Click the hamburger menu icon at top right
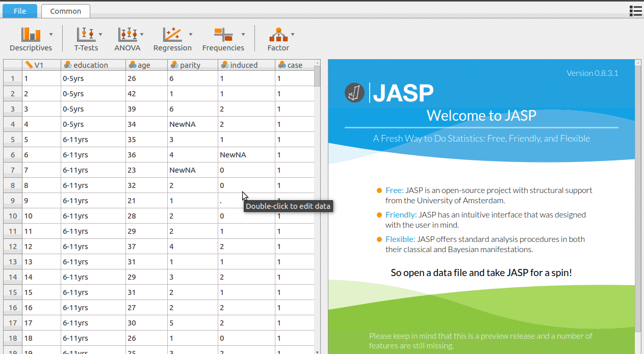The width and height of the screenshot is (644, 354). pos(635,11)
